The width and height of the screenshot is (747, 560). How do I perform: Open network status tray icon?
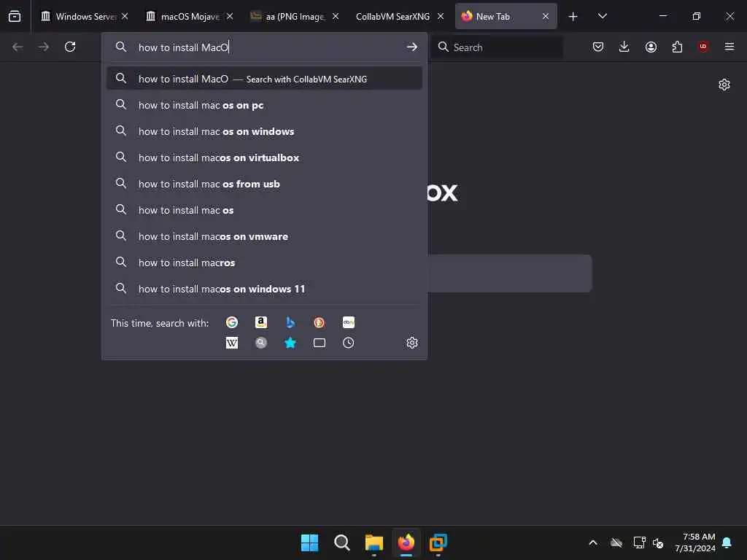tap(639, 542)
